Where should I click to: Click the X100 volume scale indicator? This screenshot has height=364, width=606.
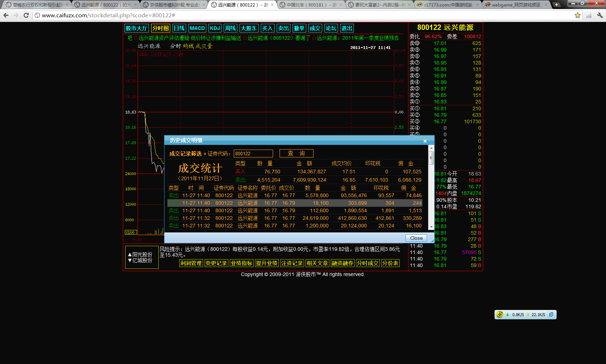tap(130, 232)
